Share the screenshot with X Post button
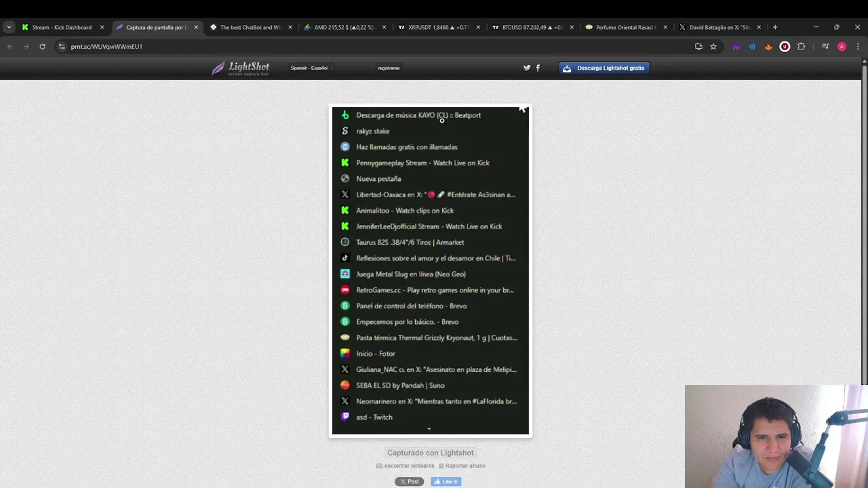 tap(410, 481)
